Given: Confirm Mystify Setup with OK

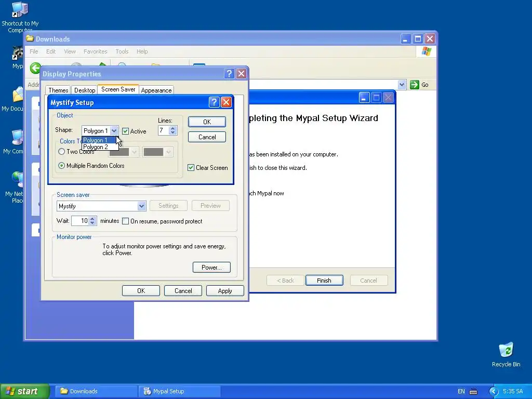Looking at the screenshot, I should [x=207, y=122].
